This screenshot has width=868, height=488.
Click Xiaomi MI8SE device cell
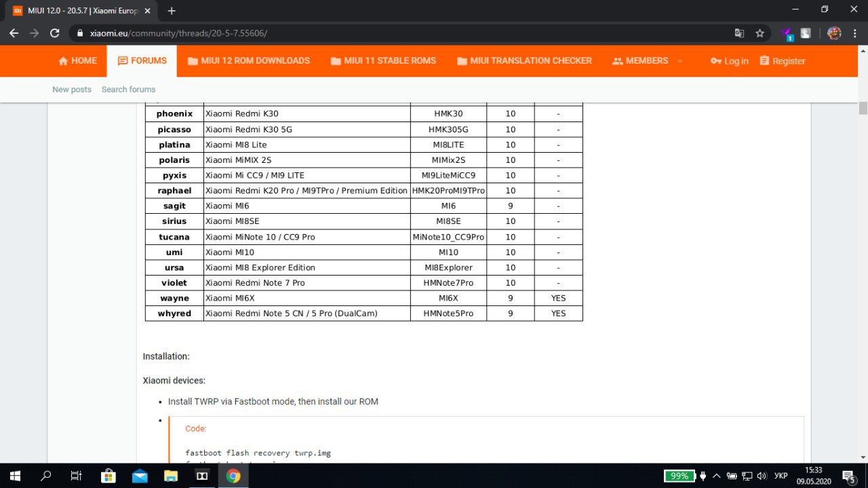[307, 221]
